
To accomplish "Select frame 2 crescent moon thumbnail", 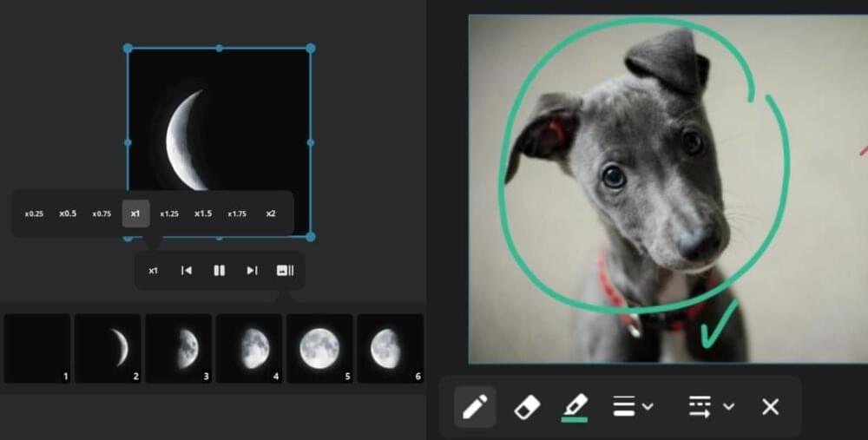I will 108,348.
